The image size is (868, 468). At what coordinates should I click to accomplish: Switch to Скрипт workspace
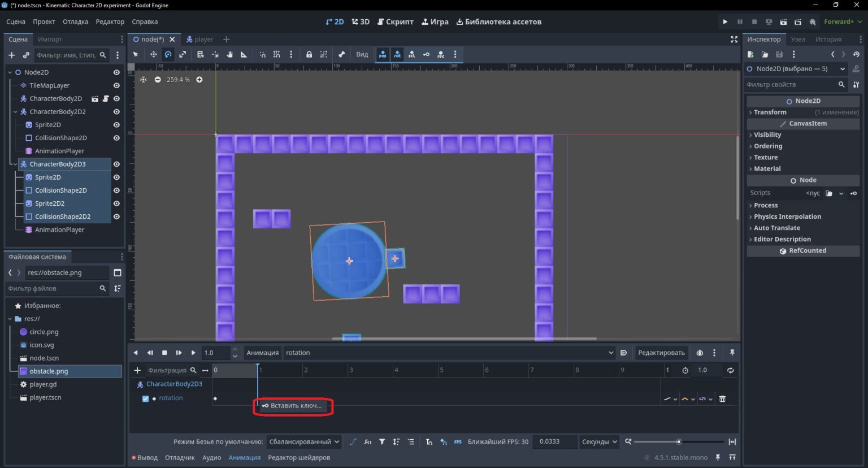pyautogui.click(x=396, y=21)
